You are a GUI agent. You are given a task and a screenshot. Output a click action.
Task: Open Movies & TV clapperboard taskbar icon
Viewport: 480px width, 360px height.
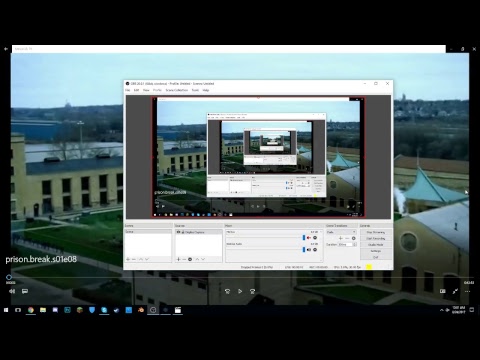(178, 310)
